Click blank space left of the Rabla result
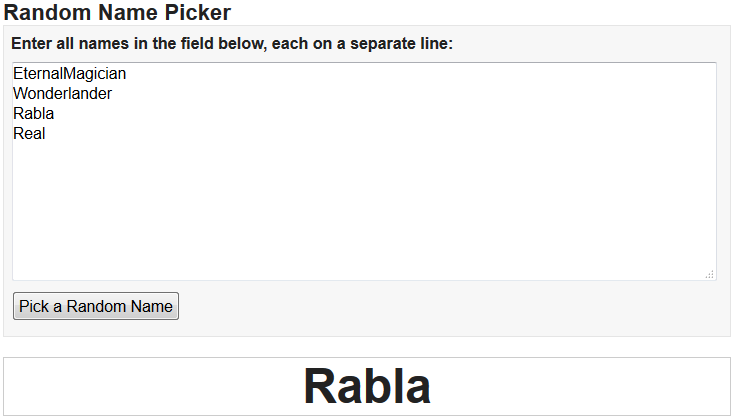This screenshot has height=418, width=734. pyautogui.click(x=150, y=386)
